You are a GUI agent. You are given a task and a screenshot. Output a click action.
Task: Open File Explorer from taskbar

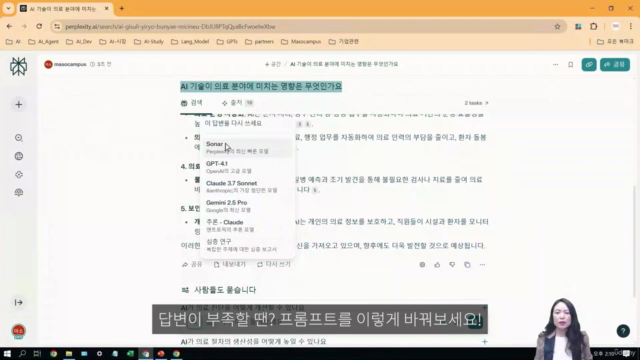coord(69,353)
